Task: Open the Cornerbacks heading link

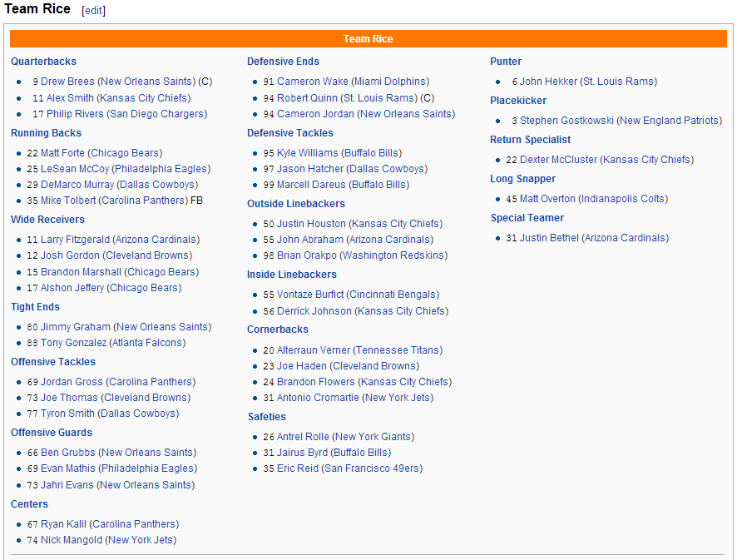Action: 278,330
